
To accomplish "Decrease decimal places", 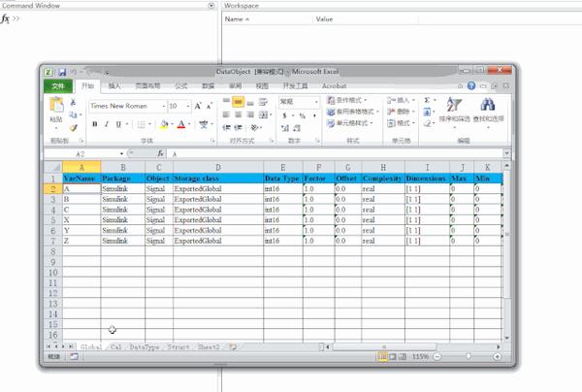I will point(297,128).
